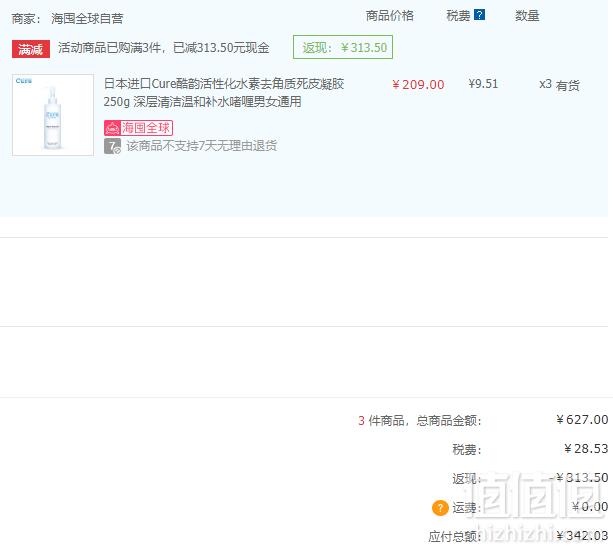The height and width of the screenshot is (551, 613).
Task: Click the 7-day no-return policy icon
Action: coord(112,146)
